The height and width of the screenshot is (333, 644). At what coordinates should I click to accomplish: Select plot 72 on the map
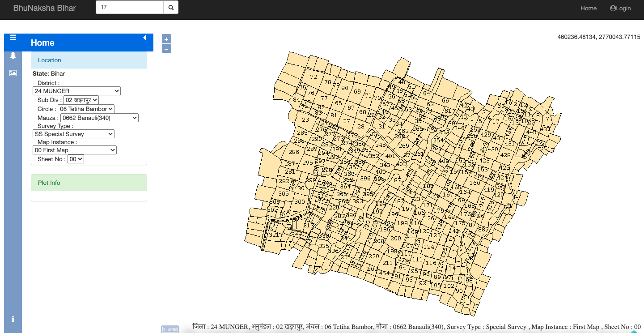tap(314, 77)
